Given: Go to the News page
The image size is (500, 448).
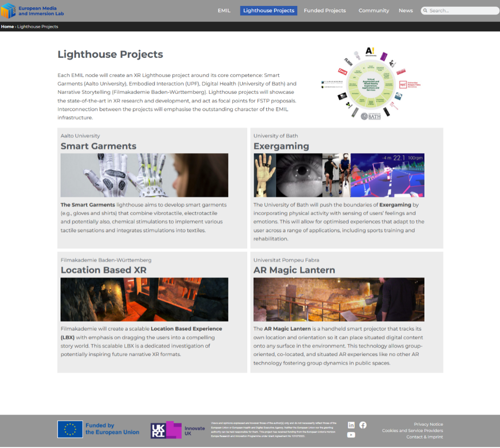Looking at the screenshot, I should point(405,10).
